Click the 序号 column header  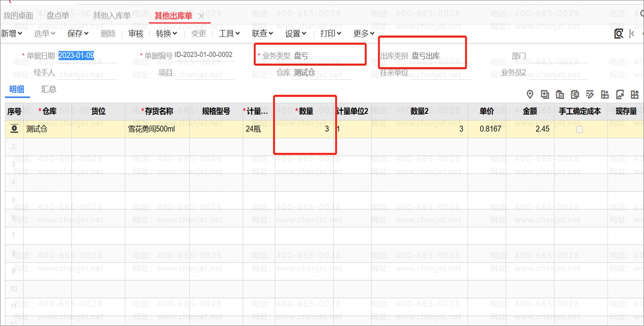(x=15, y=112)
